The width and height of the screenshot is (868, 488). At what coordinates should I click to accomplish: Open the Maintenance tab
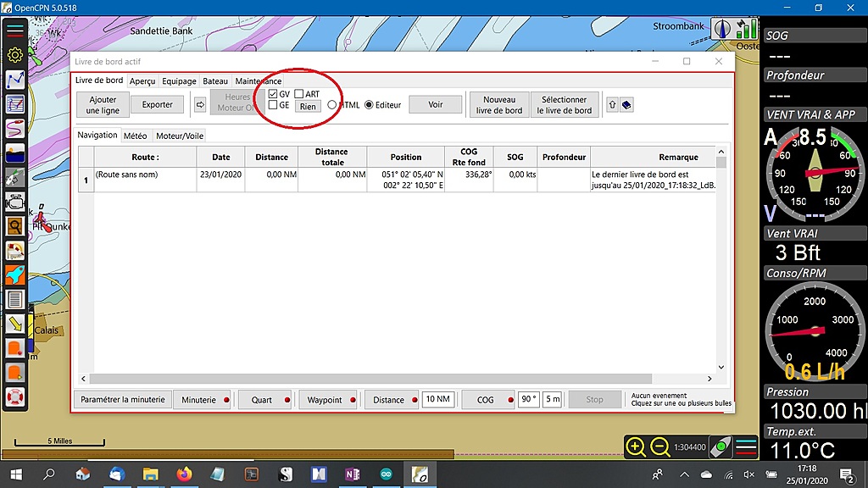point(258,81)
